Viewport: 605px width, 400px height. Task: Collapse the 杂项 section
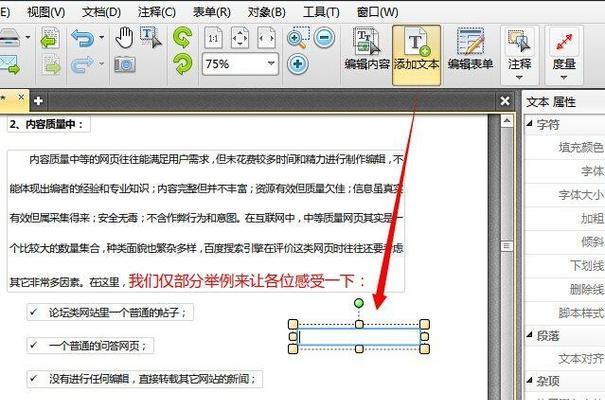tap(530, 380)
